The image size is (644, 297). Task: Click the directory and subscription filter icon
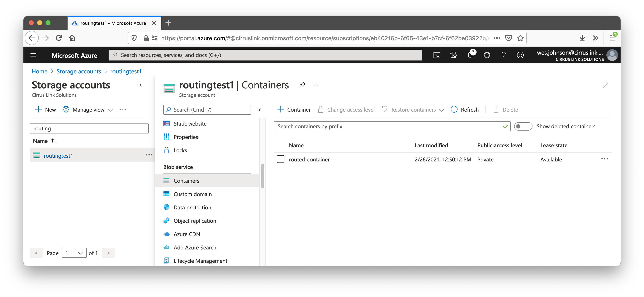[453, 55]
